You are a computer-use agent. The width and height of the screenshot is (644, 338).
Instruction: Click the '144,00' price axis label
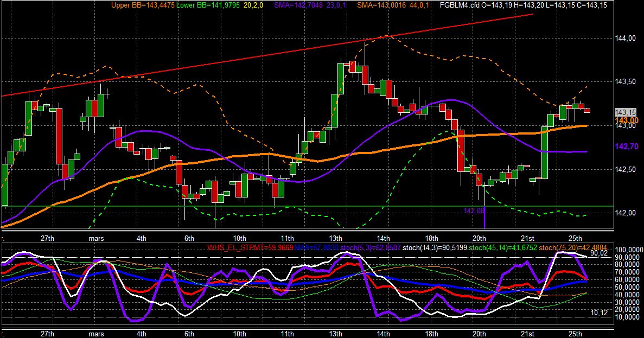[x=626, y=38]
